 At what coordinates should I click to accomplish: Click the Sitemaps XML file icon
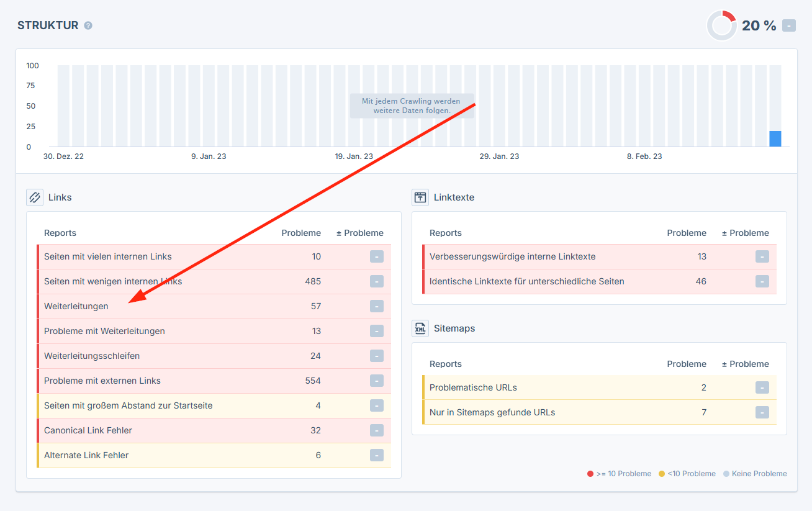[x=420, y=328]
